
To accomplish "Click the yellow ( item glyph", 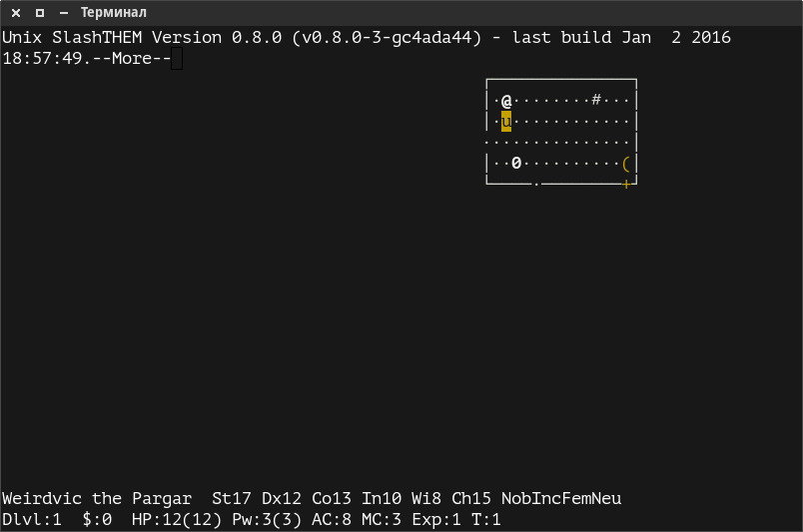I will point(625,163).
